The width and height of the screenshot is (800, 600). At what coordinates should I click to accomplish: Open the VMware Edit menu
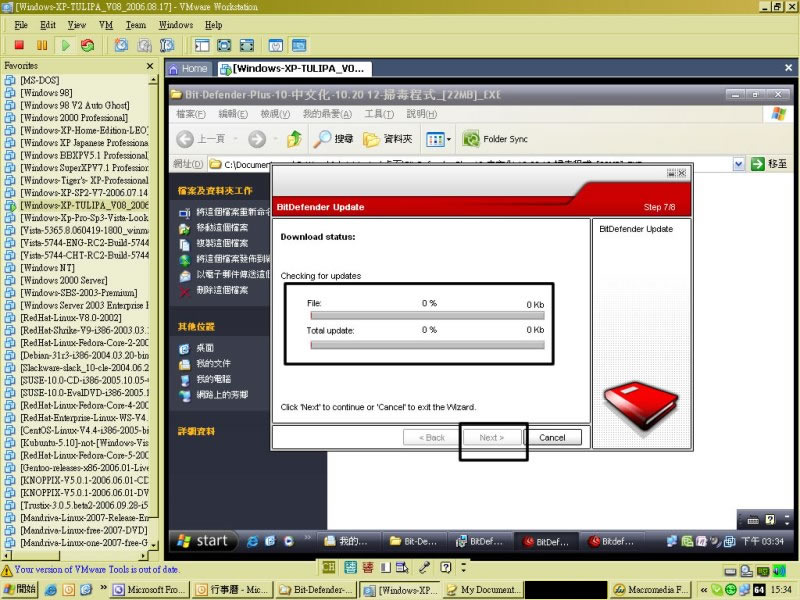(48, 25)
